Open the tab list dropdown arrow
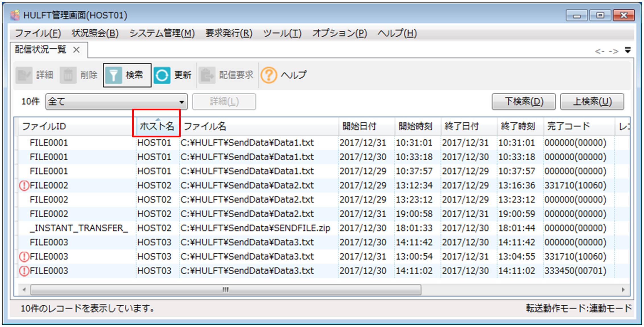 click(x=628, y=50)
